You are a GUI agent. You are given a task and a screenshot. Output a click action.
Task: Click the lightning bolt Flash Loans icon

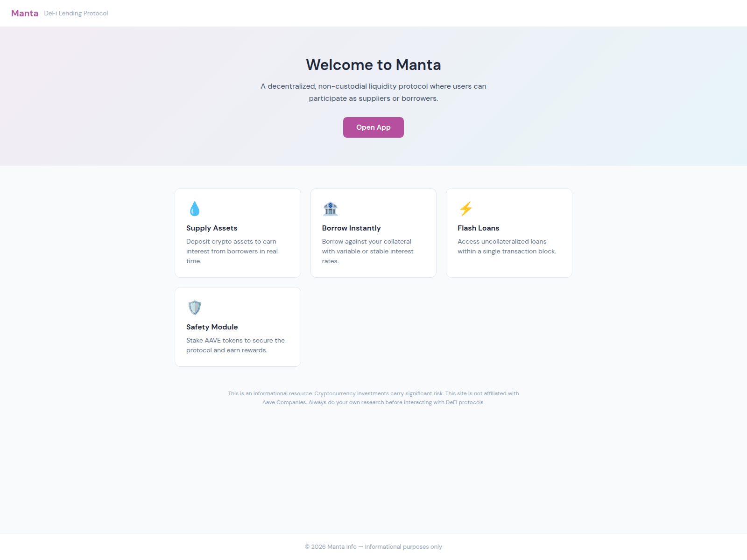466,209
